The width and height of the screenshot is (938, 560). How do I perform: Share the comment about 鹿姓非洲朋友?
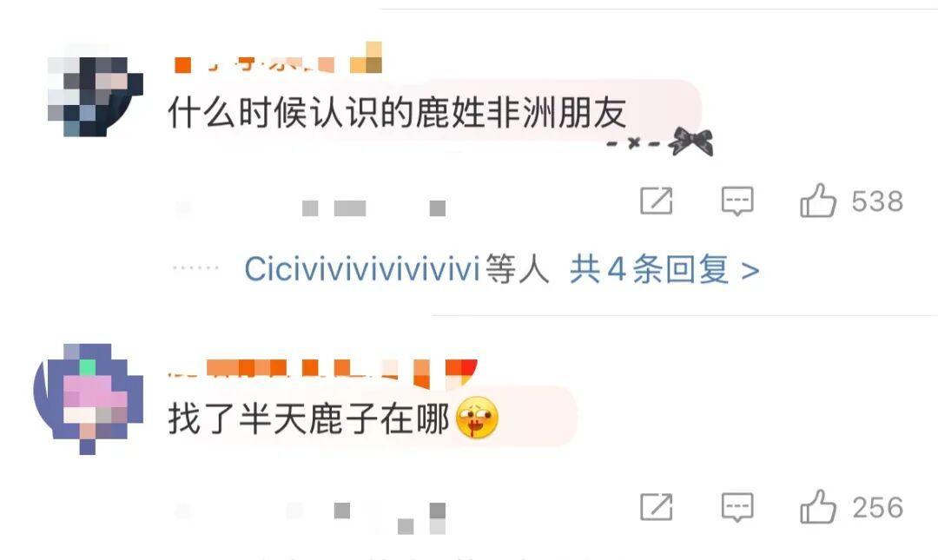click(x=657, y=201)
